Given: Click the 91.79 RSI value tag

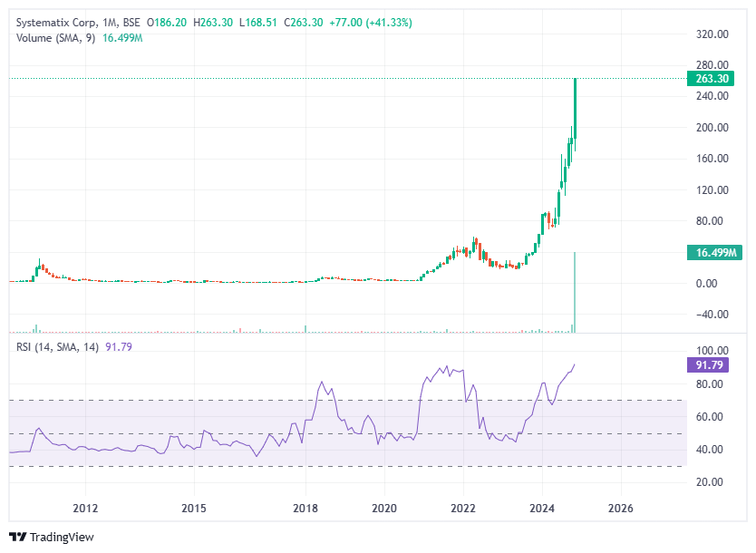Looking at the screenshot, I should 708,365.
